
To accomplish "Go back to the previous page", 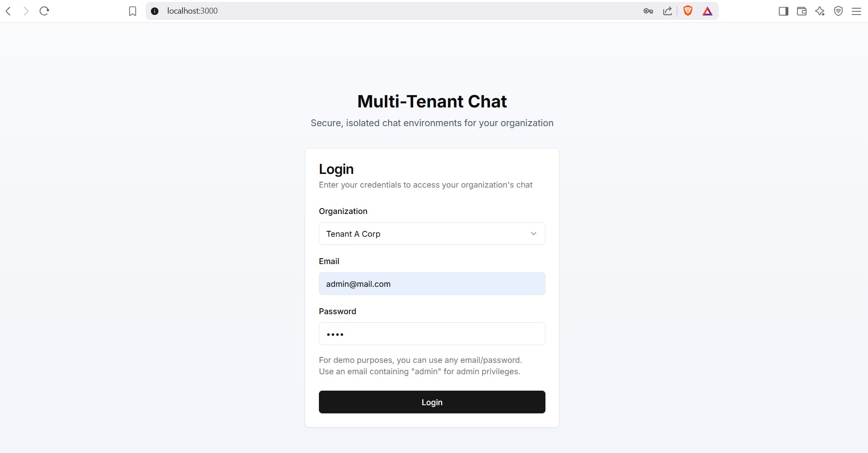I will (x=8, y=11).
